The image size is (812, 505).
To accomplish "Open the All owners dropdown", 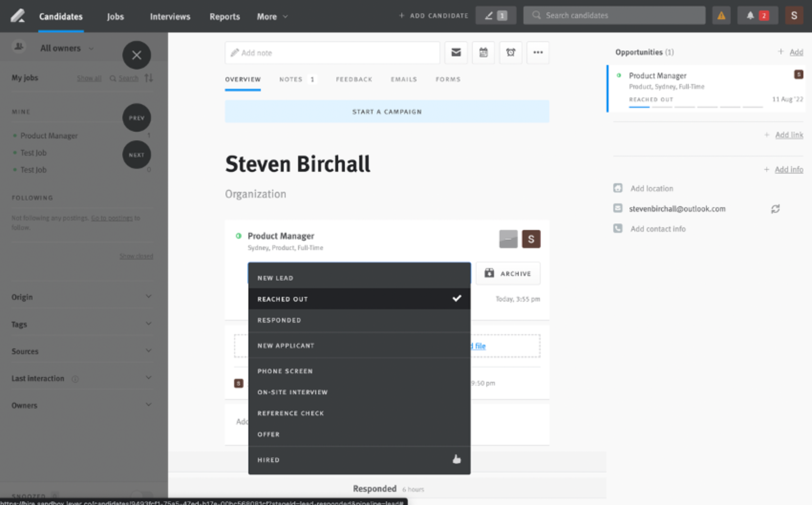I will 66,48.
